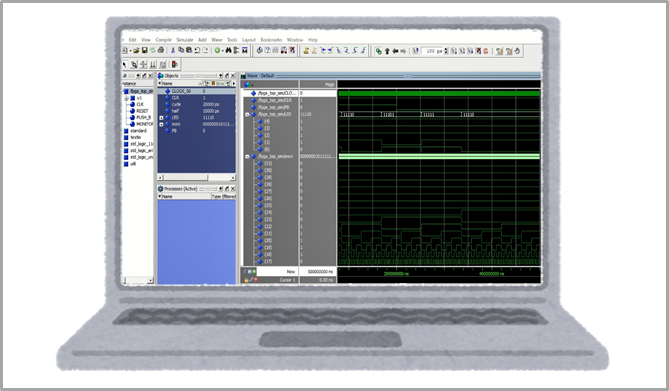Click the left arrow toolbar icon
Viewport: 669px width, 391px height.
(x=395, y=51)
